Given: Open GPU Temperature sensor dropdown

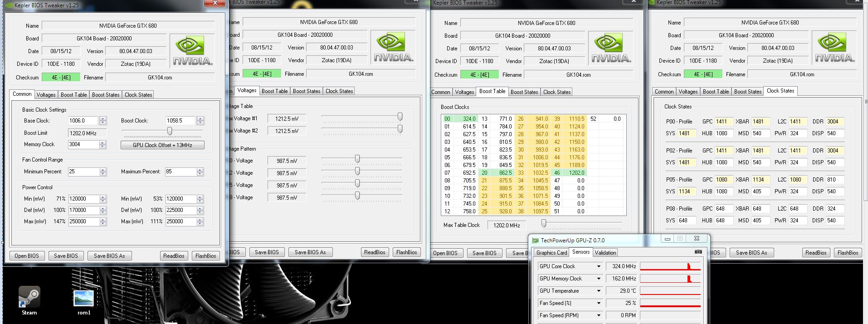Looking at the screenshot, I should pyautogui.click(x=599, y=291).
